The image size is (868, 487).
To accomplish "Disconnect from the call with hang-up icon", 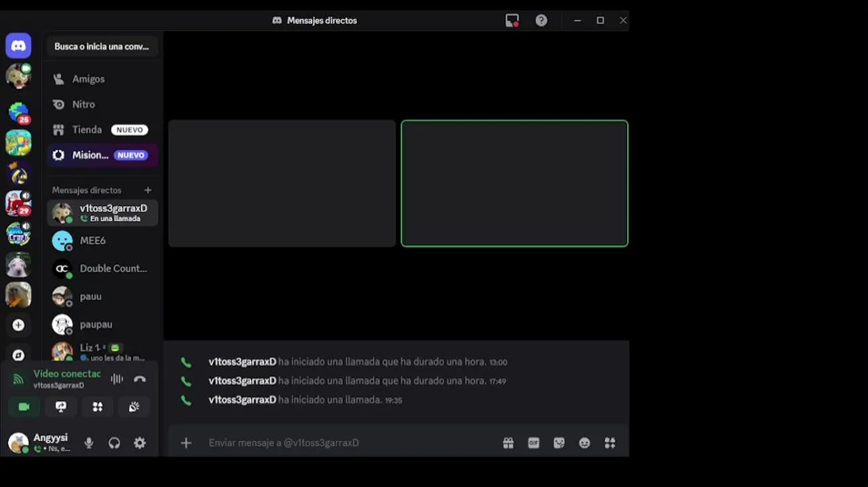I will (x=140, y=379).
